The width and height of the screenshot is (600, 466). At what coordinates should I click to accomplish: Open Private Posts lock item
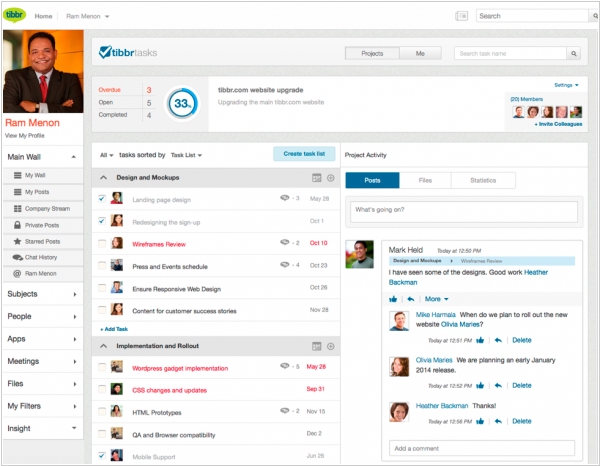43,225
